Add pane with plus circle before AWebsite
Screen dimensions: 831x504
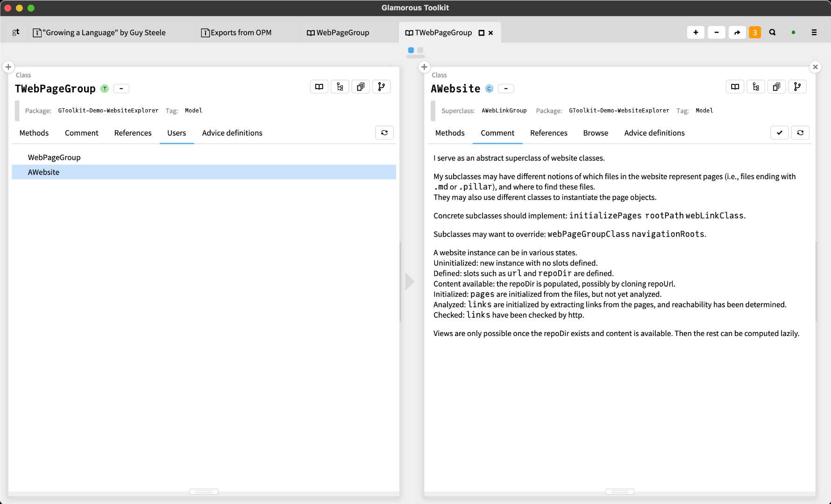(x=424, y=67)
